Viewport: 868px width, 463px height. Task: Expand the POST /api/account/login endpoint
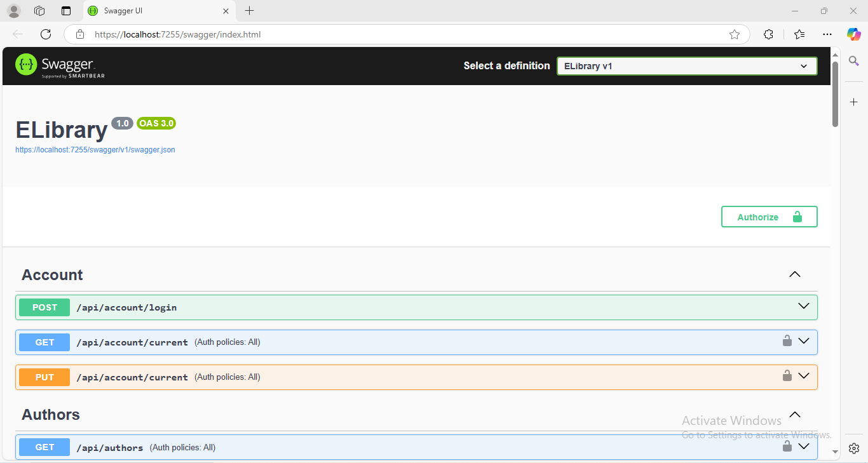click(803, 307)
